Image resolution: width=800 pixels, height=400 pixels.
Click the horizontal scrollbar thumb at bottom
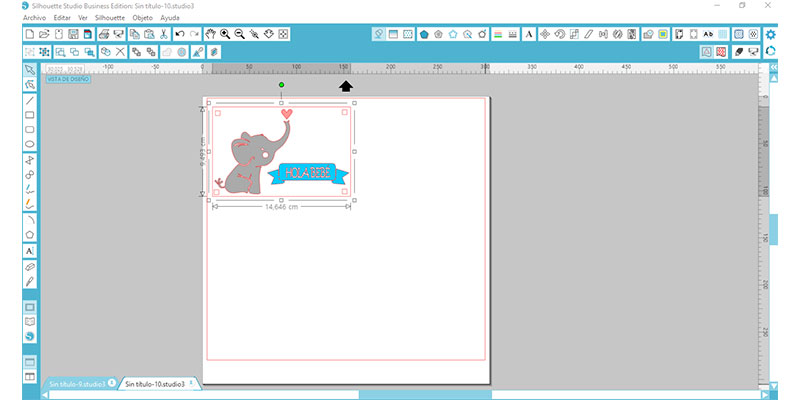tap(425, 394)
